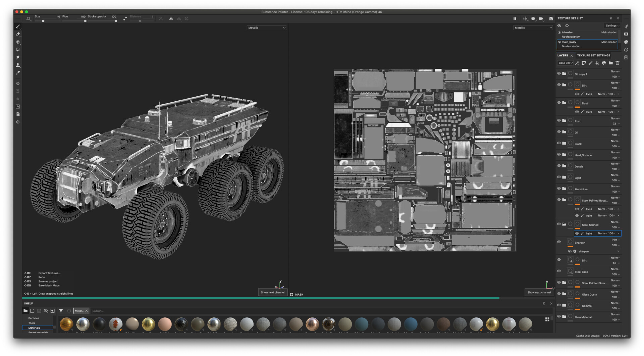Open the camera selection icon
The image size is (644, 356).
click(x=541, y=19)
